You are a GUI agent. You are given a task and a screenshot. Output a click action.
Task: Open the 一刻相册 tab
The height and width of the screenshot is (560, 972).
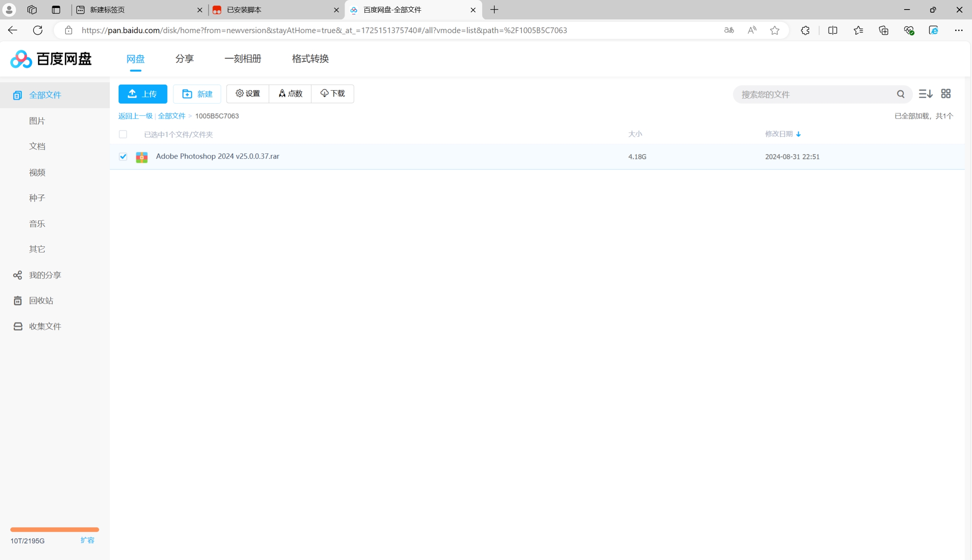(243, 58)
